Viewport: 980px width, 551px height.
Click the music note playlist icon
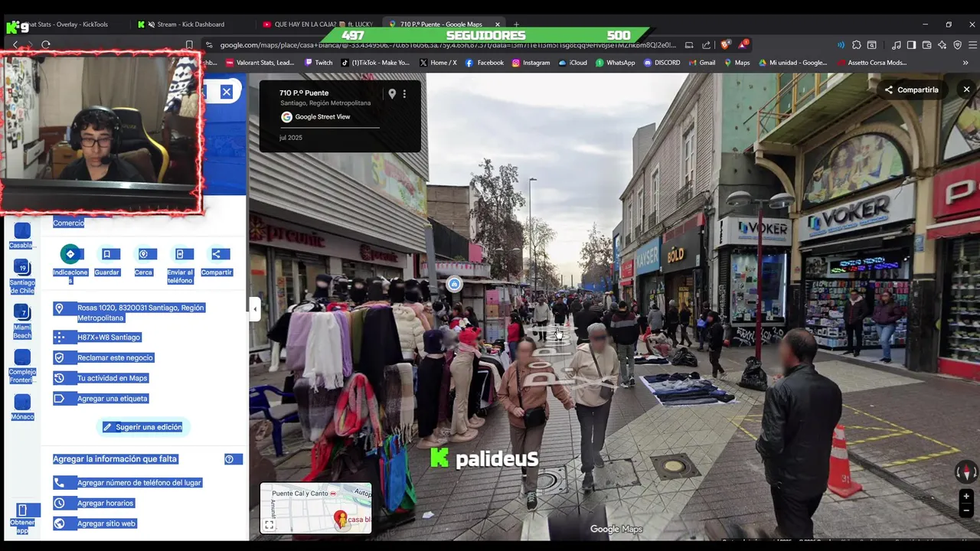(x=896, y=45)
